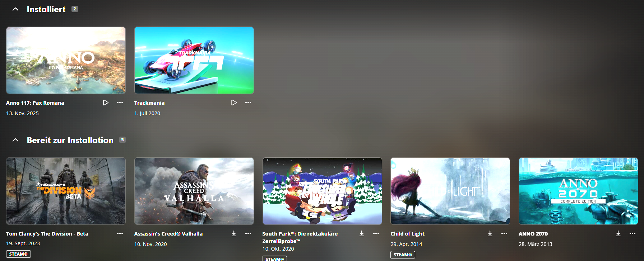Open more options for Anno 117: Pax Romana
Image resolution: width=644 pixels, height=261 pixels.
[120, 103]
